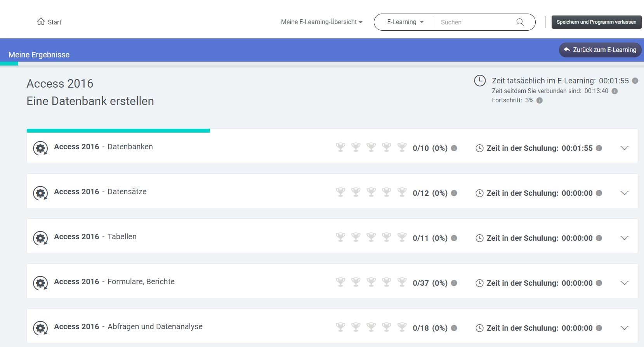This screenshot has width=644, height=347.
Task: Click Speichern und Programm verlassen button
Action: [x=596, y=22]
